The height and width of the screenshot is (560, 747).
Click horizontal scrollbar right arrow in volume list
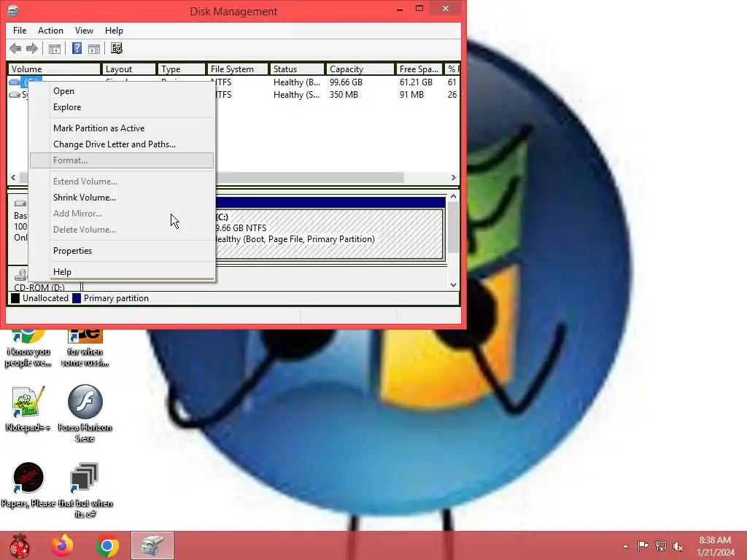453,178
